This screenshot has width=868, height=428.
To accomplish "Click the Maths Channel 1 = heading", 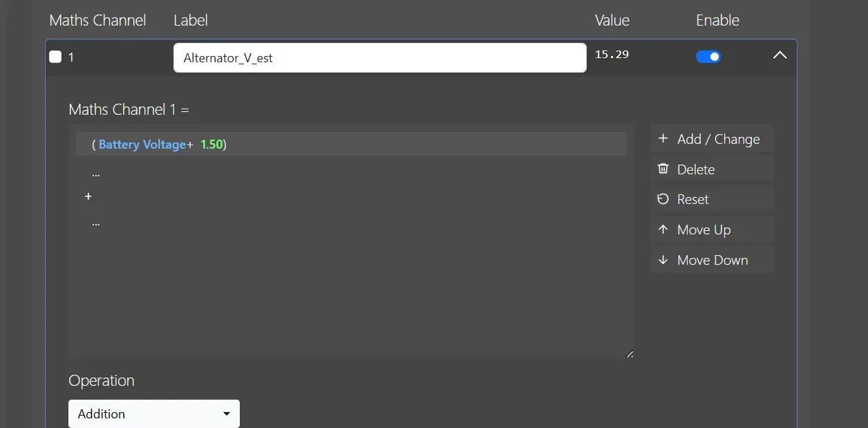I will point(129,109).
